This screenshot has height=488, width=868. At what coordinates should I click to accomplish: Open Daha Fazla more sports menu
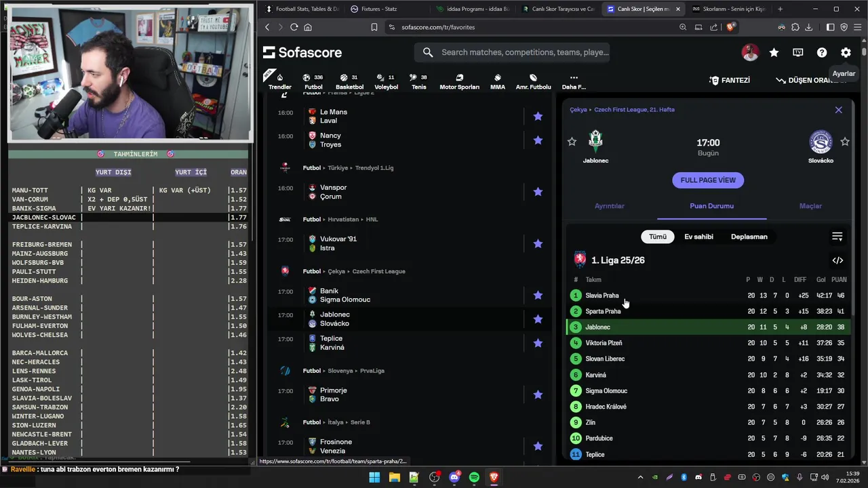point(574,81)
